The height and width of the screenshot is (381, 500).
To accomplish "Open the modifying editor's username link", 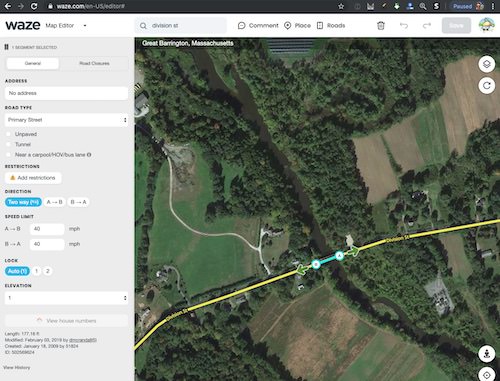I will [83, 340].
